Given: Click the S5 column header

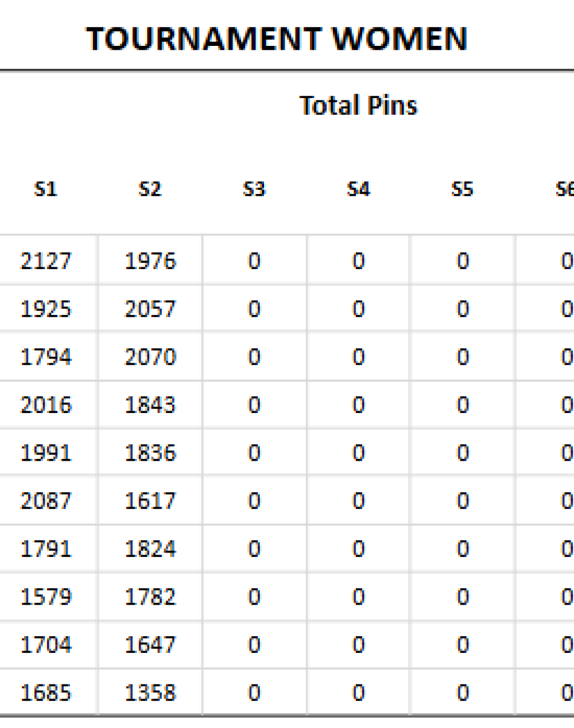Looking at the screenshot, I should click(462, 189).
